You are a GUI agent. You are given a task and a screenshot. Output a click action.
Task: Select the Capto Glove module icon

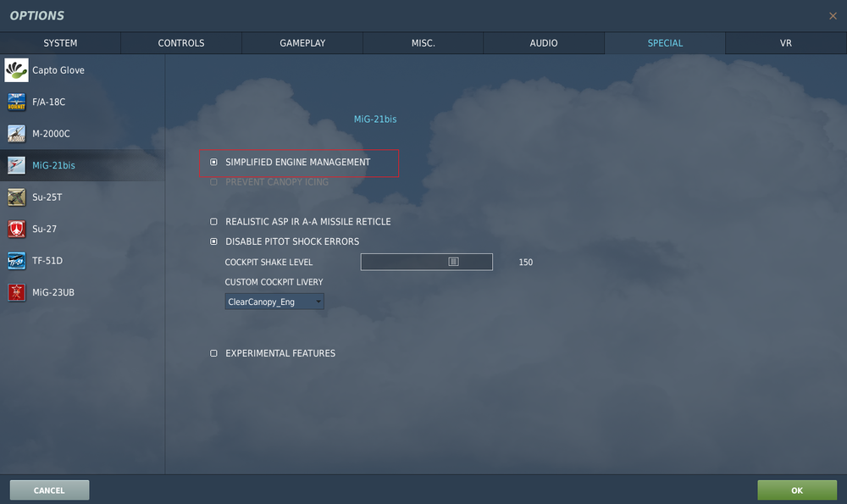16,70
